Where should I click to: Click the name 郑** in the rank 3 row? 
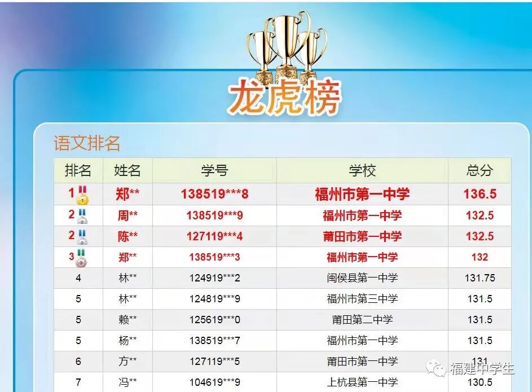pyautogui.click(x=127, y=257)
